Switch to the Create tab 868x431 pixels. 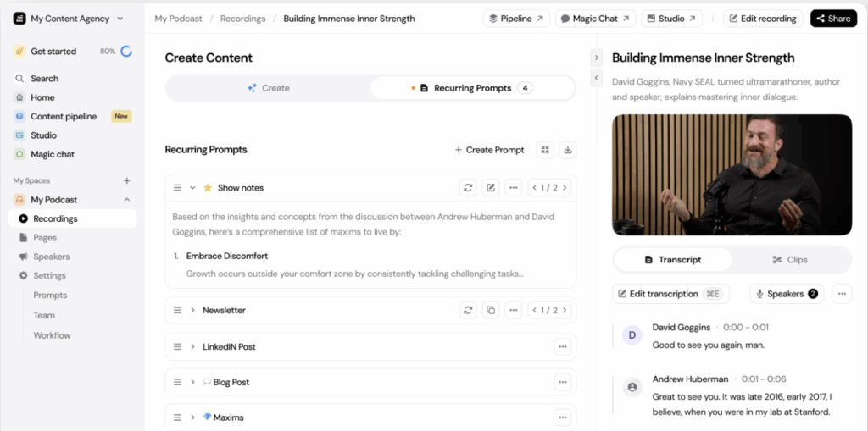coord(269,88)
